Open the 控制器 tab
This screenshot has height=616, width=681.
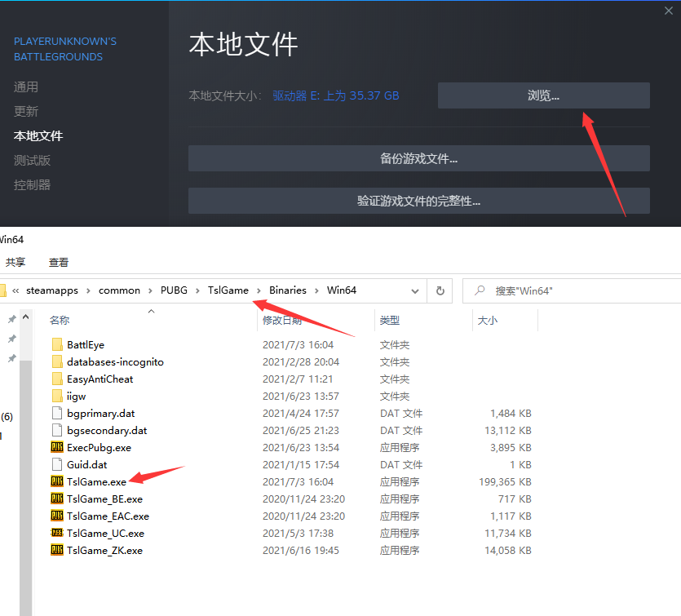32,184
